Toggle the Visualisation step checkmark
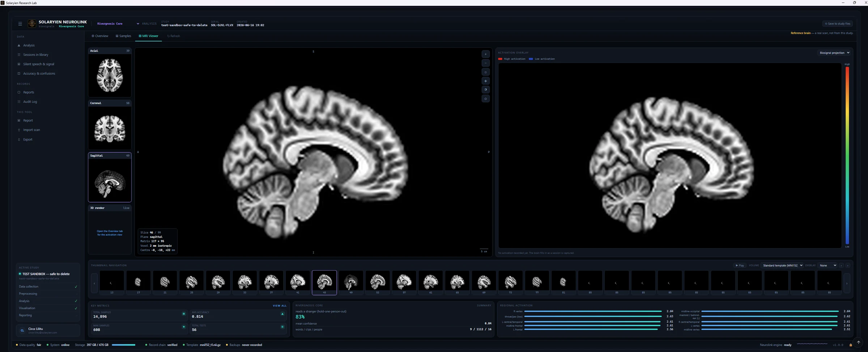The image size is (868, 352). pyautogui.click(x=76, y=308)
